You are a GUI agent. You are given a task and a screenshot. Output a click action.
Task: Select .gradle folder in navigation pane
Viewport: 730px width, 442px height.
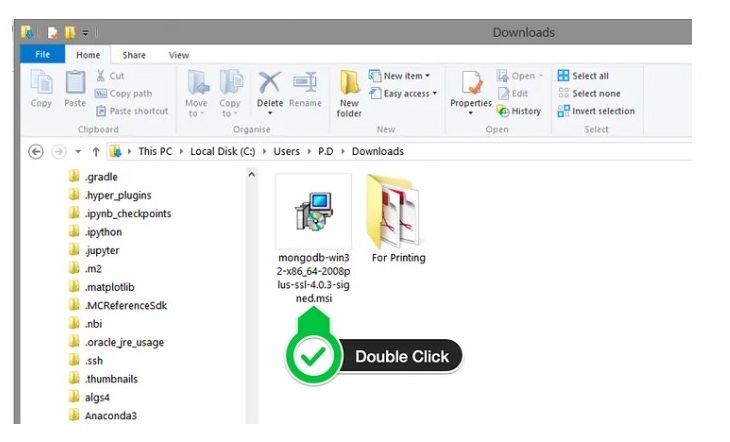[x=93, y=177]
